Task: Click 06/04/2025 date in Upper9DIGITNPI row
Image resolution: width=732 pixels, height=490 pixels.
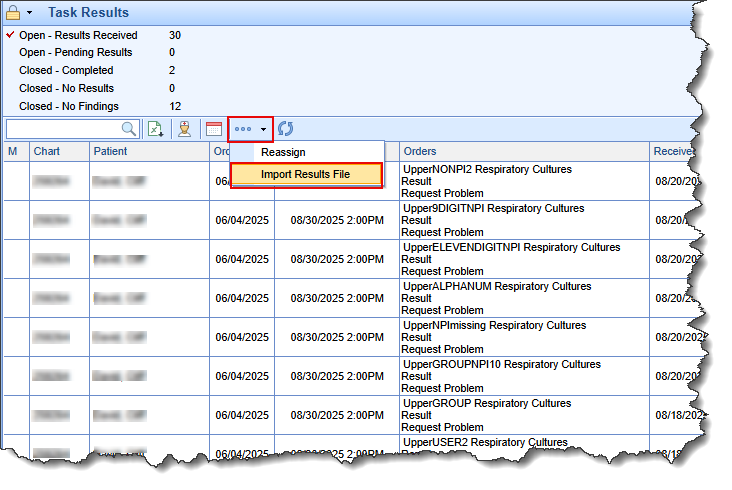Action: point(242,220)
